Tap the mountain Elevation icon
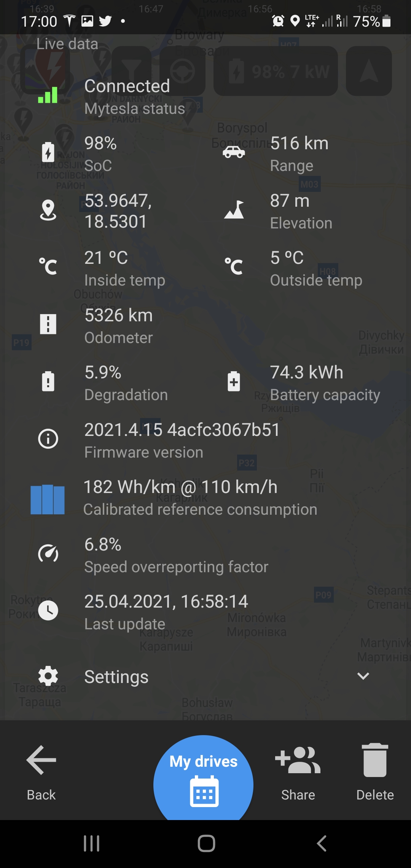 (234, 210)
